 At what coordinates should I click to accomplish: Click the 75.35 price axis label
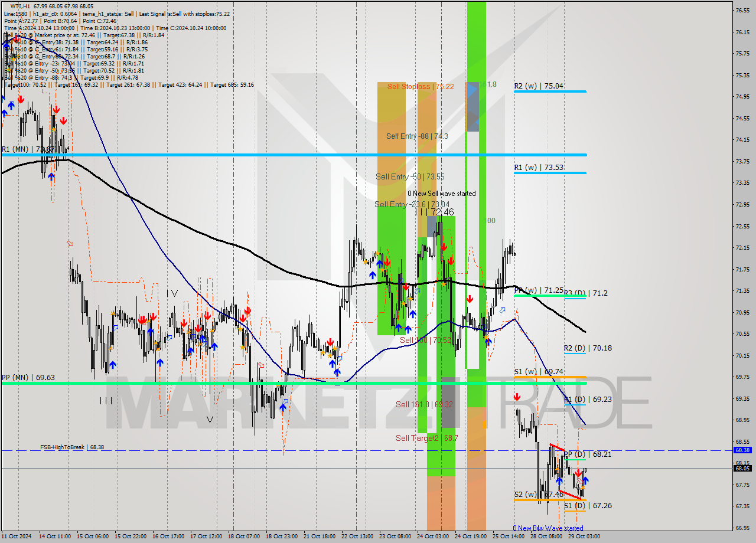click(742, 75)
